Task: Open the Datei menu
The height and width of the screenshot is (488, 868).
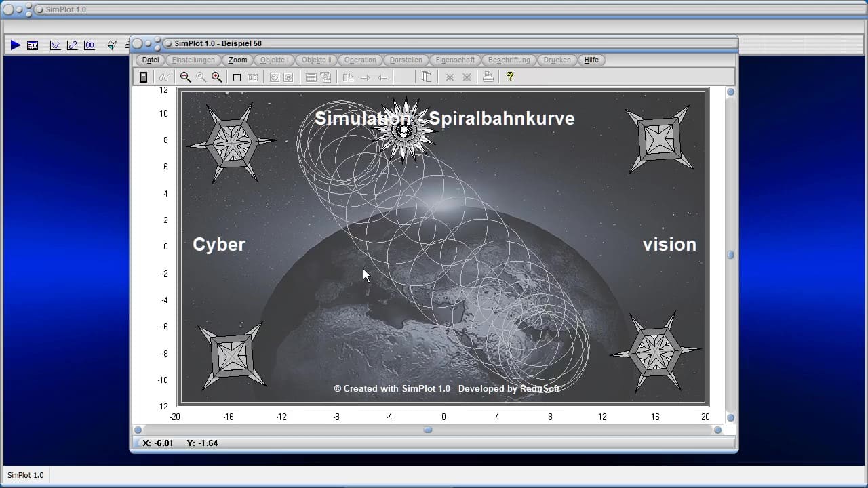Action: pos(151,60)
